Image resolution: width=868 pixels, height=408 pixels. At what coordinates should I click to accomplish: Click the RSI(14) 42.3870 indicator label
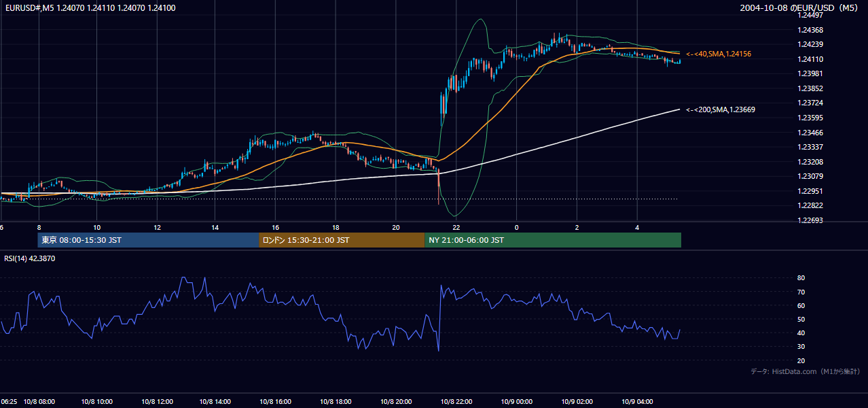pos(29,258)
